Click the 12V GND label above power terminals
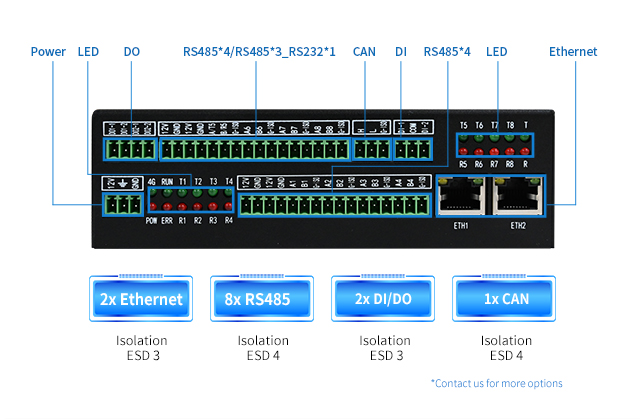The image size is (640, 419). (x=122, y=184)
